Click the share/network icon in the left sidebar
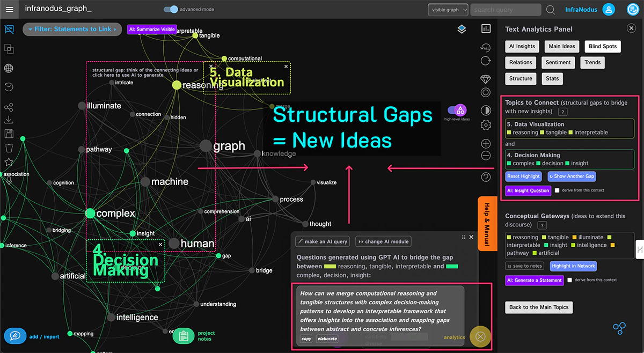 click(9, 106)
